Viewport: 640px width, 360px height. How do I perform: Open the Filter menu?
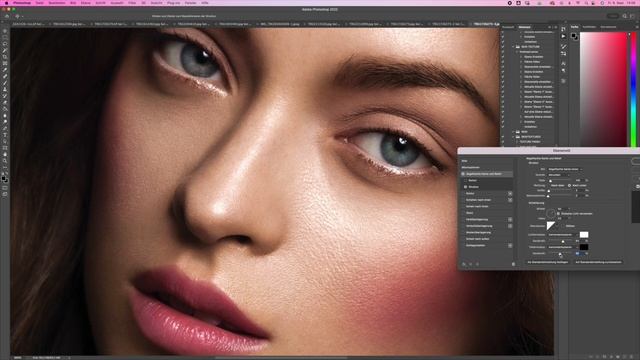(132, 3)
